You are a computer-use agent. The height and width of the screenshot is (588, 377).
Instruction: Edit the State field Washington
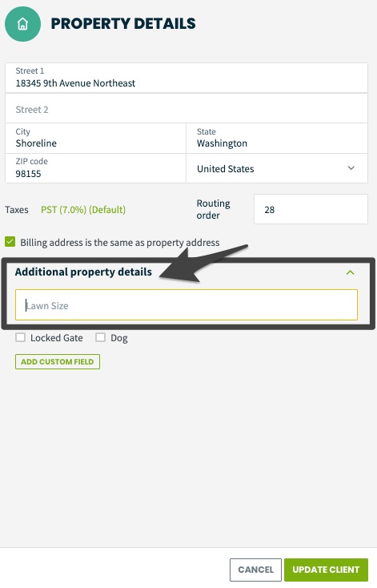point(277,139)
